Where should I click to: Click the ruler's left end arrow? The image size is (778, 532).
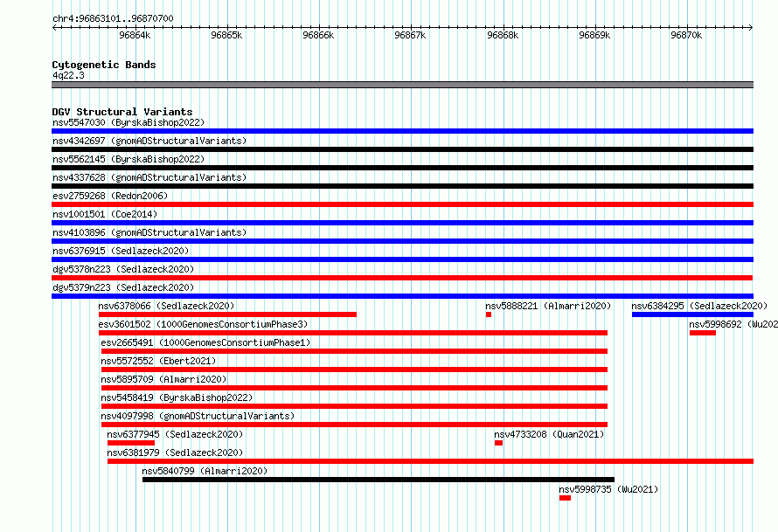(x=54, y=27)
